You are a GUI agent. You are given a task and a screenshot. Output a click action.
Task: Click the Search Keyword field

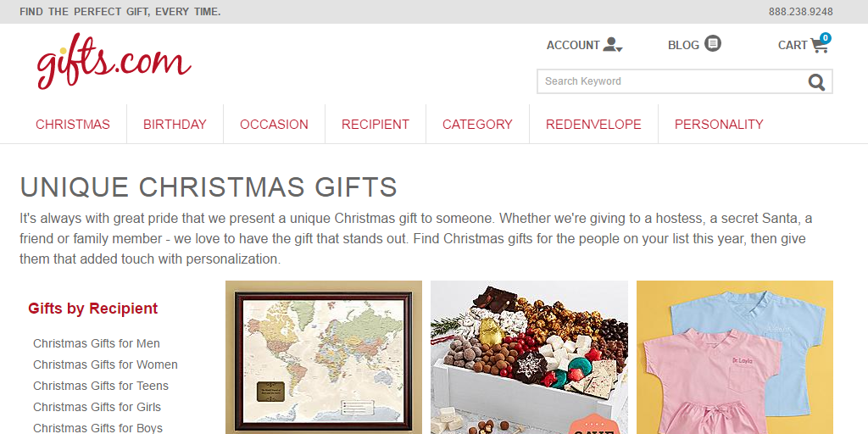click(x=670, y=81)
